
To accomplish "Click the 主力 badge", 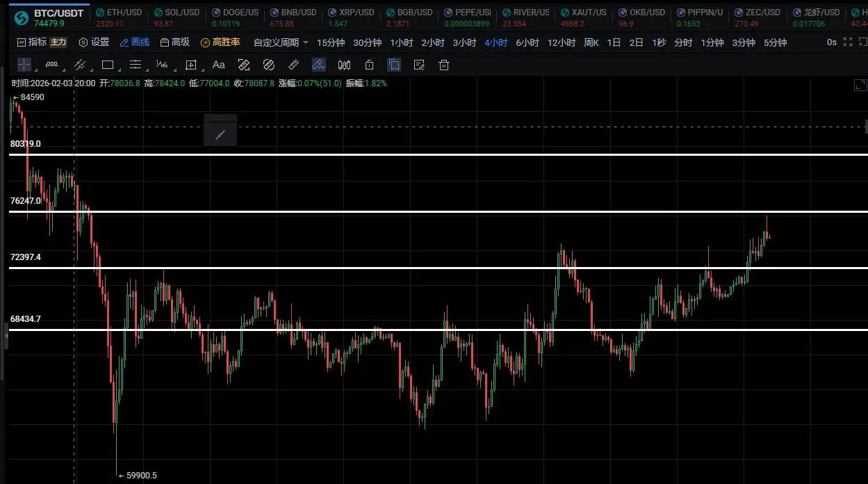I will click(58, 42).
